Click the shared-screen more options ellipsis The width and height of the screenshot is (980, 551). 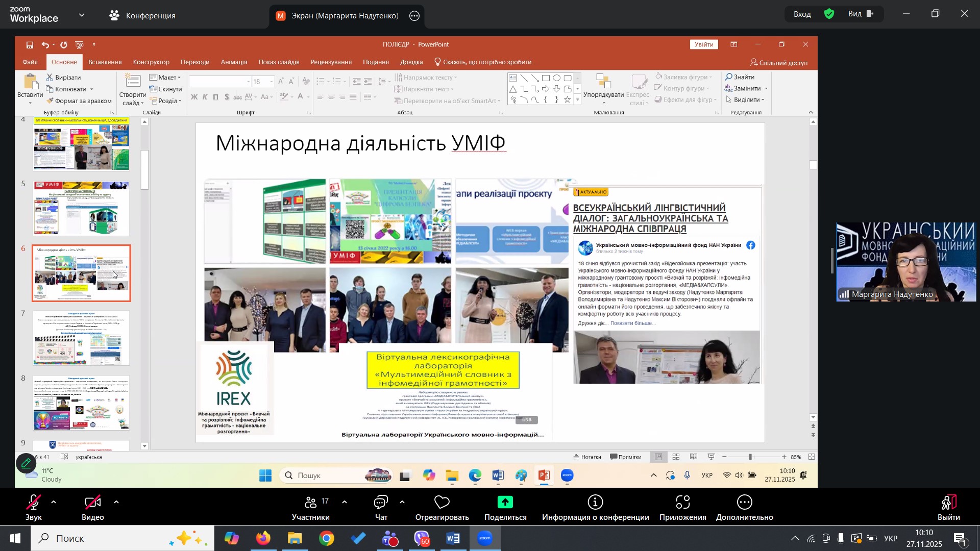(414, 16)
